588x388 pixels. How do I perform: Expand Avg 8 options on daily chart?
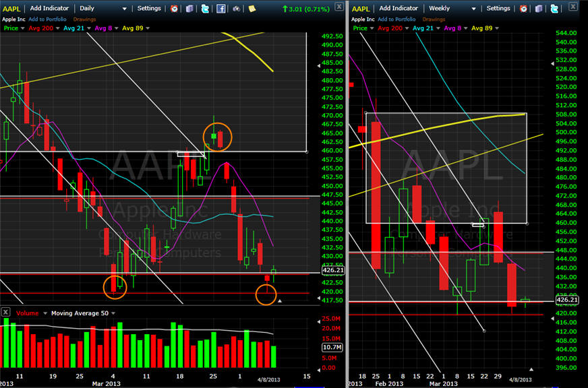[x=116, y=28]
